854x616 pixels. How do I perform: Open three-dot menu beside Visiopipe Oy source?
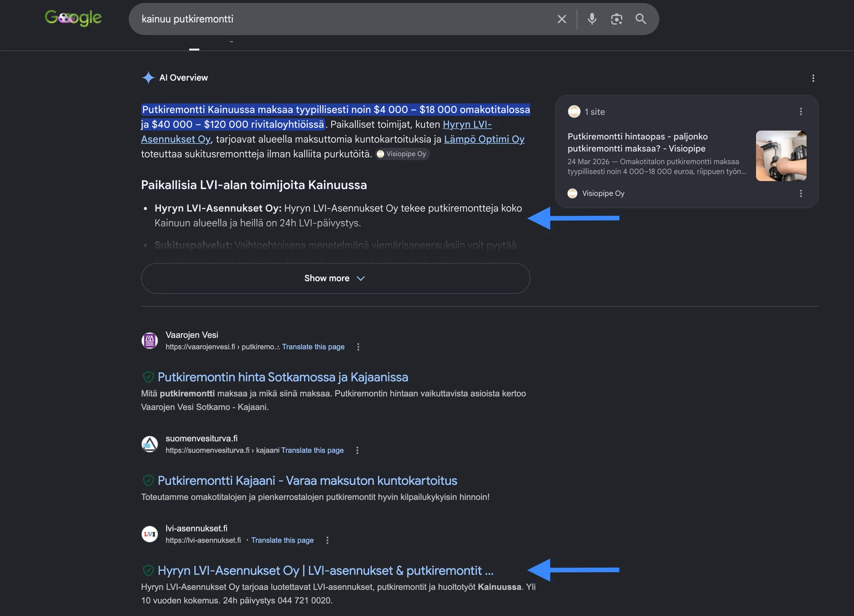801,193
